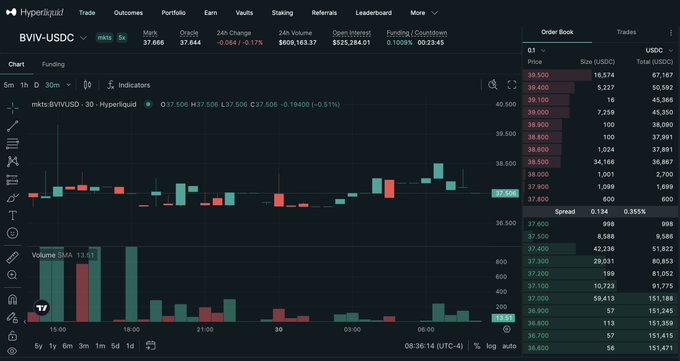Click the Hyperliquid logo
680x361 pixels.
click(x=35, y=13)
